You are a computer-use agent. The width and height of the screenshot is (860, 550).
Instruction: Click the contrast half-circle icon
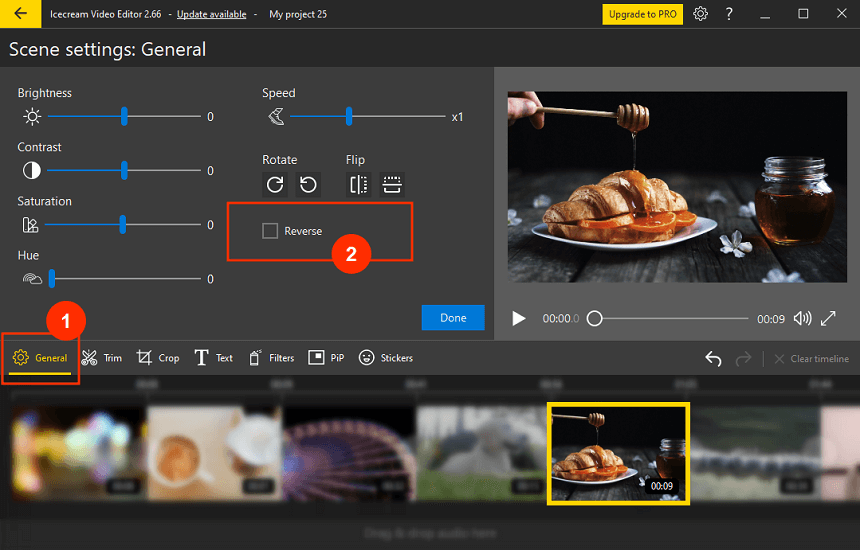pyautogui.click(x=32, y=171)
